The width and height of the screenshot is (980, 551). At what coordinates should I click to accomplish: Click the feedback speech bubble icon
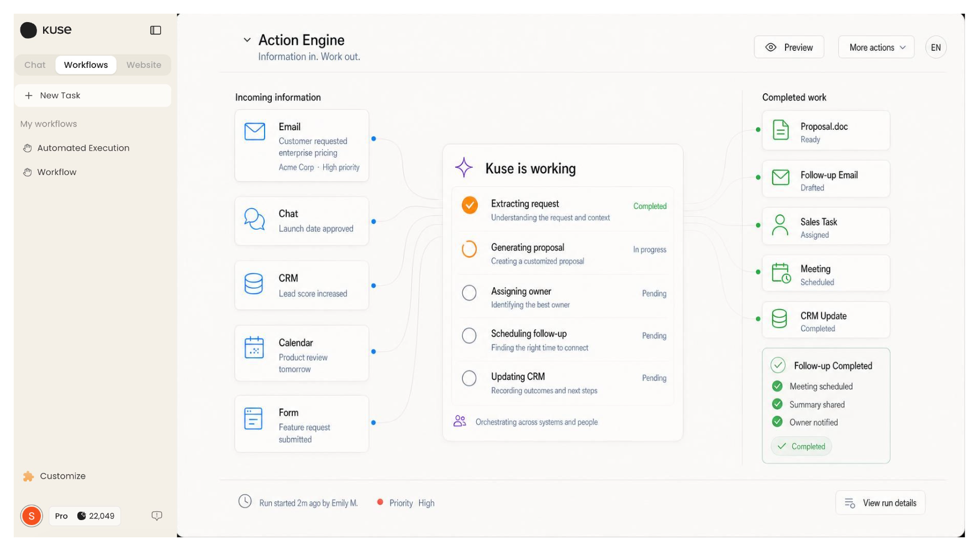(157, 516)
